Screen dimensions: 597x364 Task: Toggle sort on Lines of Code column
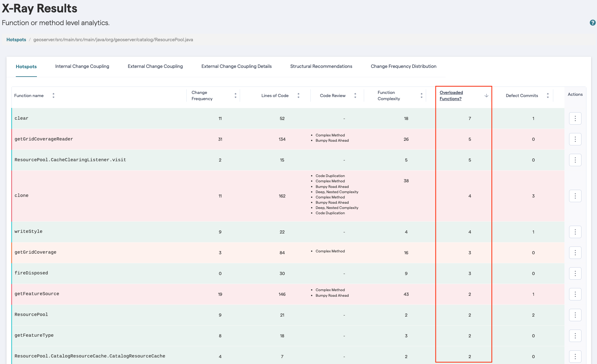coord(298,95)
